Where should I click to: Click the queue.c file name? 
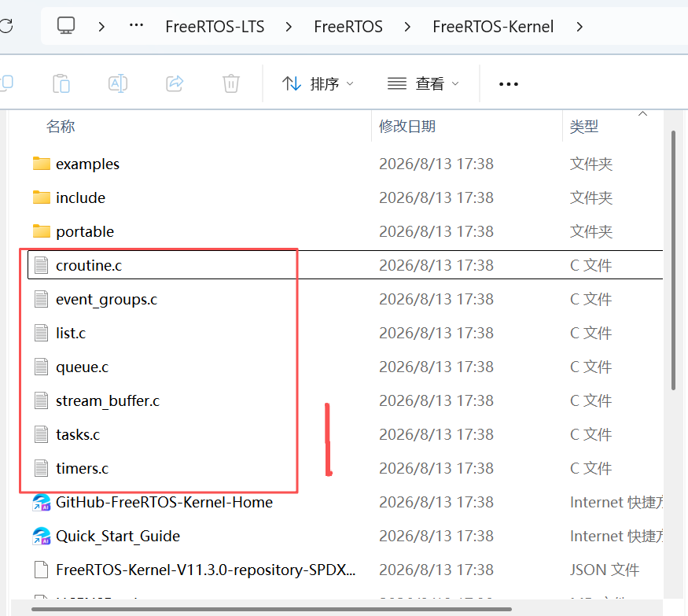pos(82,367)
